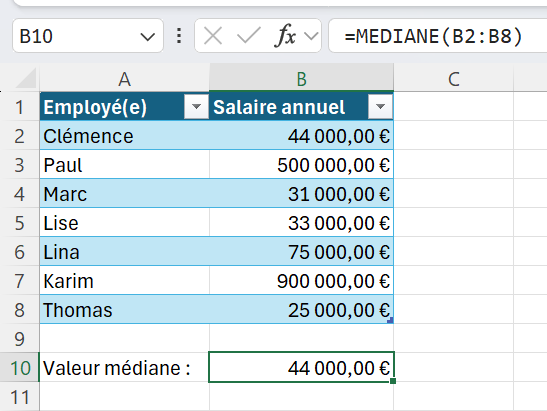
Task: Select row 1 header
Action: [20, 106]
